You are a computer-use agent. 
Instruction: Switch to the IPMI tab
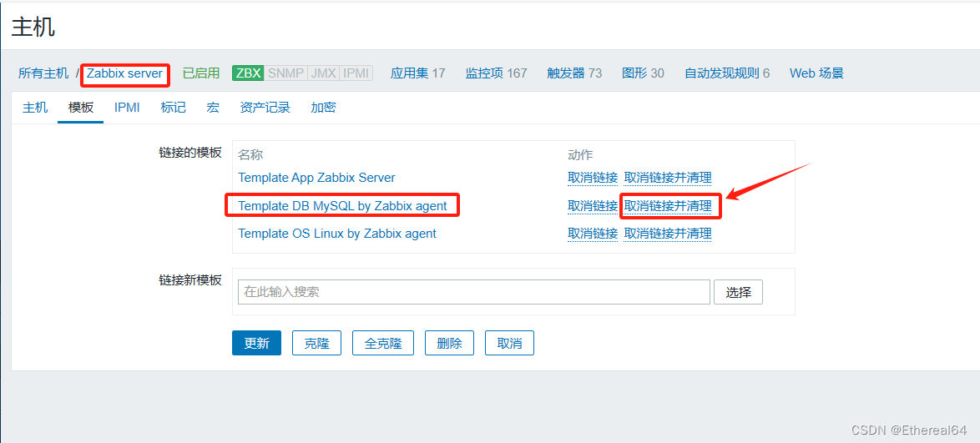click(x=127, y=108)
